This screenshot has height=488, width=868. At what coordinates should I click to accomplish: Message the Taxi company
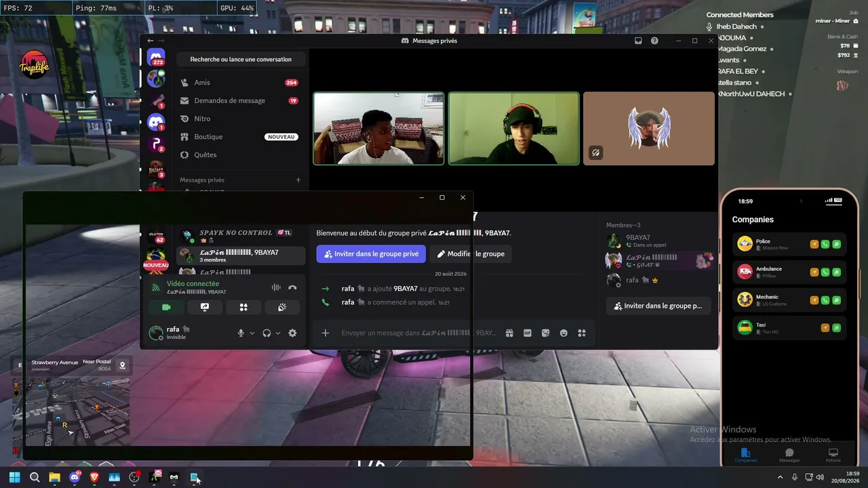point(837,328)
